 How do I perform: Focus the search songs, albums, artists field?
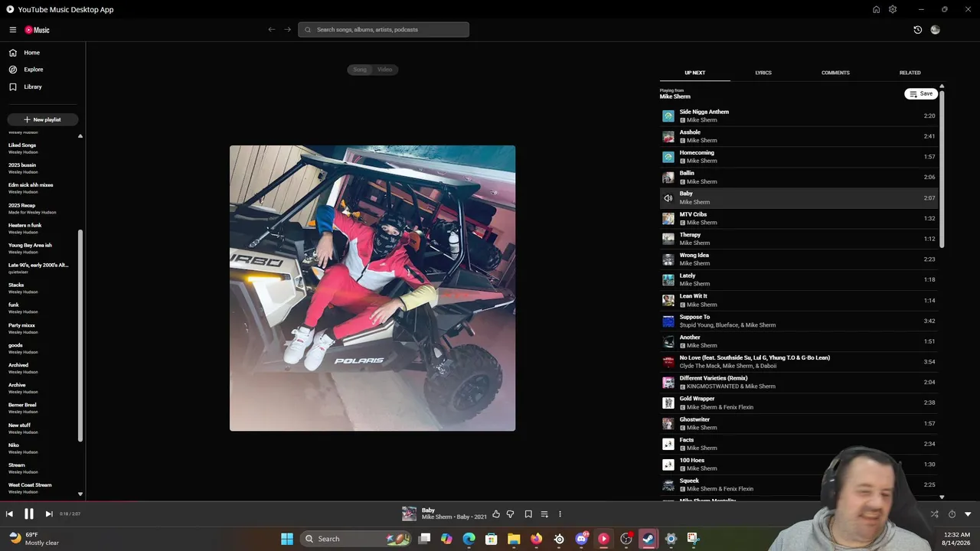384,30
